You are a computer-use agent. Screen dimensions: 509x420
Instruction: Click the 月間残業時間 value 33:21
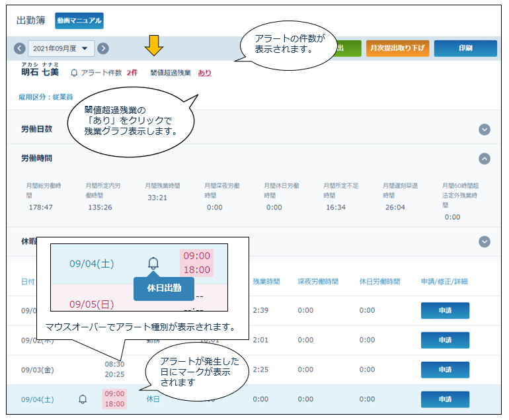click(157, 198)
